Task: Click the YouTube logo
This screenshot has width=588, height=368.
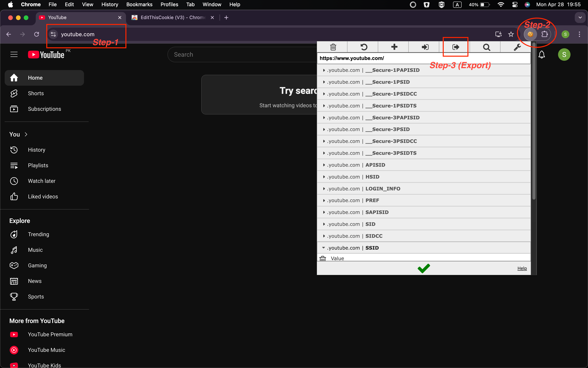Action: 46,55
